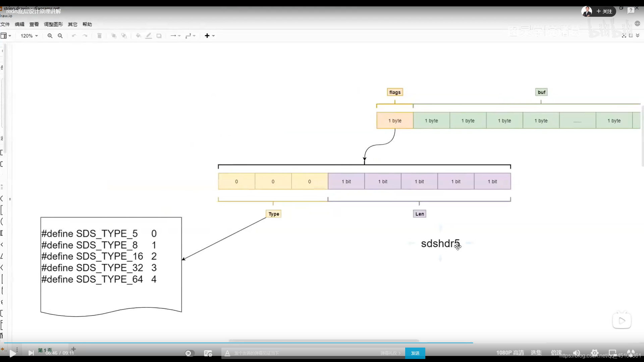The image size is (644, 362).
Task: Select the SDS_TYPE defines document shape
Action: tap(111, 266)
